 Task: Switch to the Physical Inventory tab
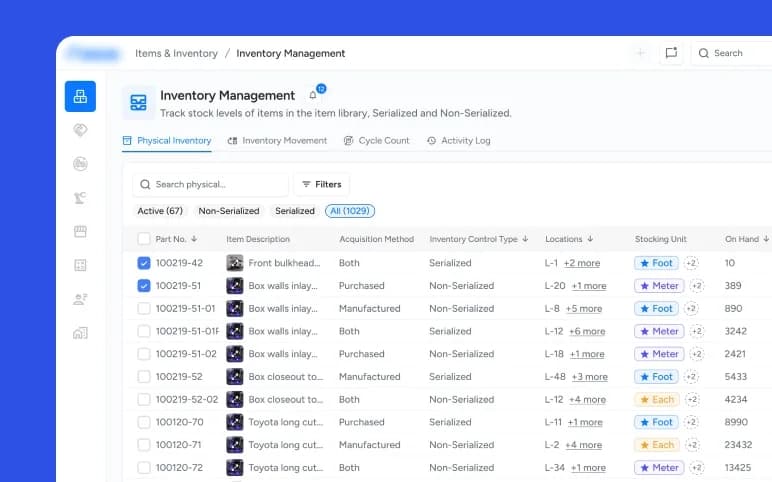point(167,141)
